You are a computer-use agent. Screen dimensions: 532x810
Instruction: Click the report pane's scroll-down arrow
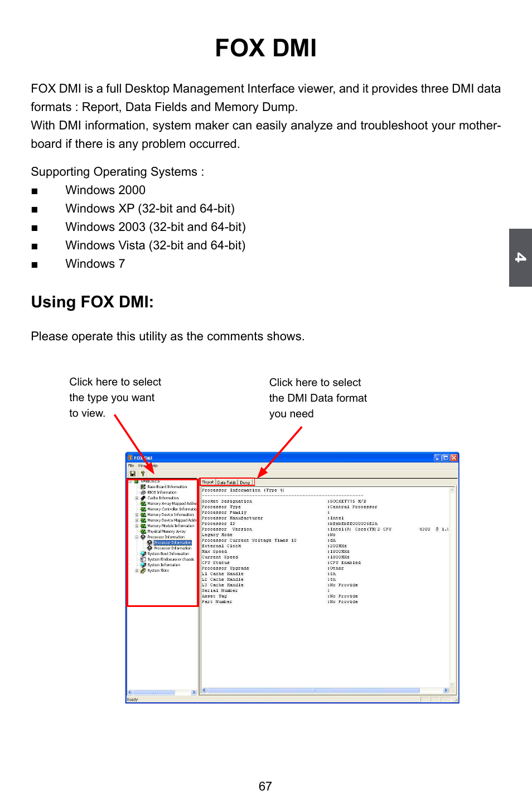pos(452,684)
